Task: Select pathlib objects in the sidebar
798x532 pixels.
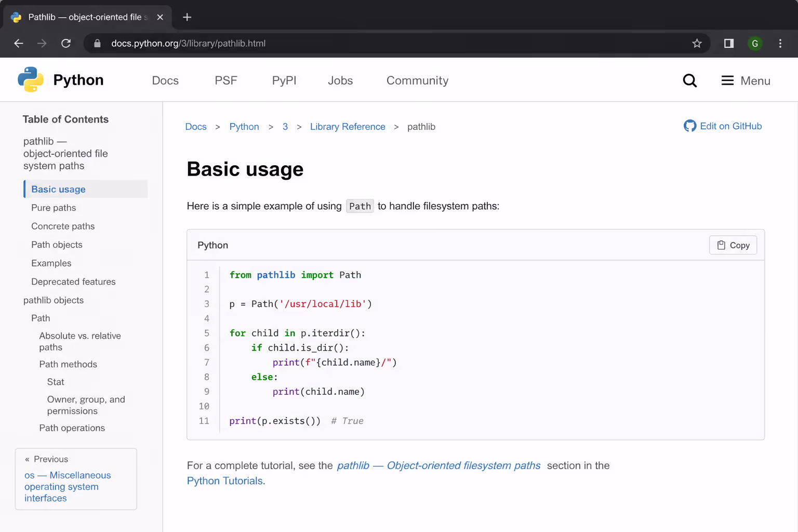Action: point(54,300)
